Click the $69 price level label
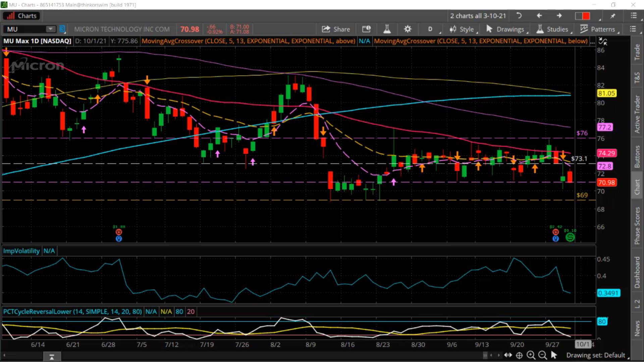 pos(582,195)
